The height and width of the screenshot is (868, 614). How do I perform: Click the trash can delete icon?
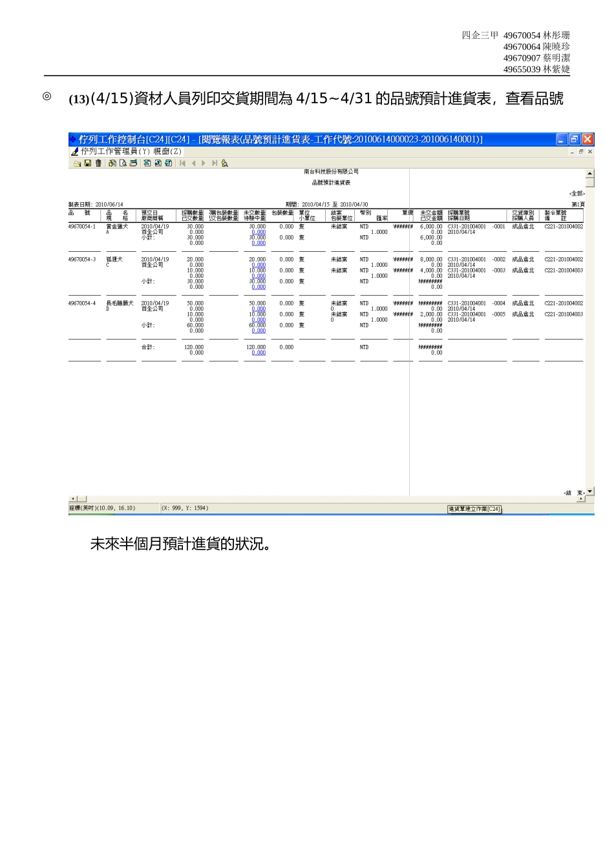coord(98,163)
